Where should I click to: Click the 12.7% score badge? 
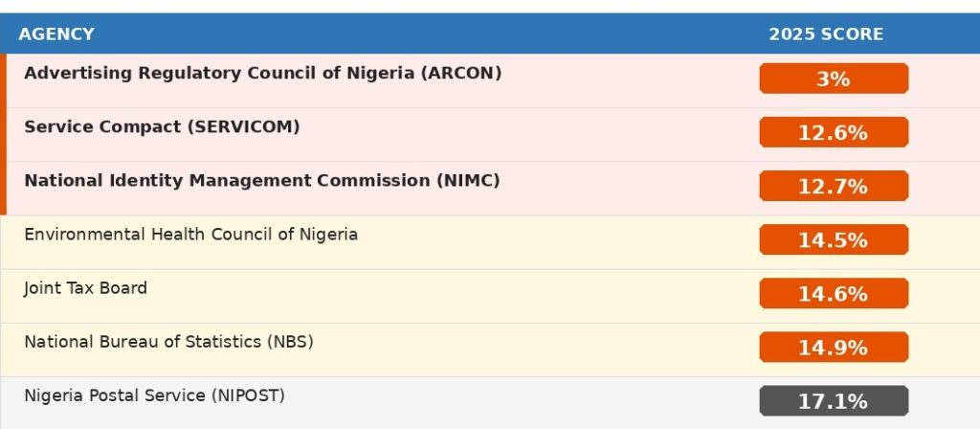833,186
